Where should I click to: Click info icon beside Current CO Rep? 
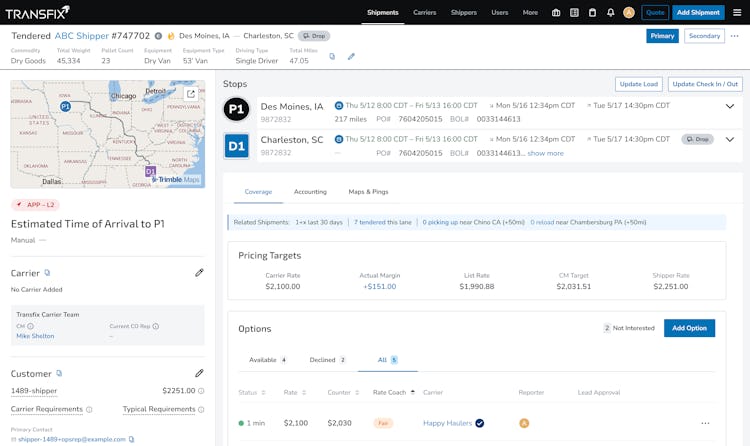tap(155, 326)
